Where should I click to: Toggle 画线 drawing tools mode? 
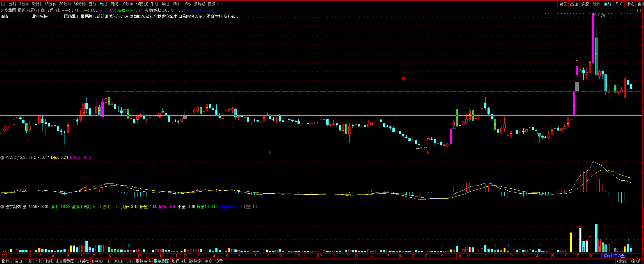(607, 4)
